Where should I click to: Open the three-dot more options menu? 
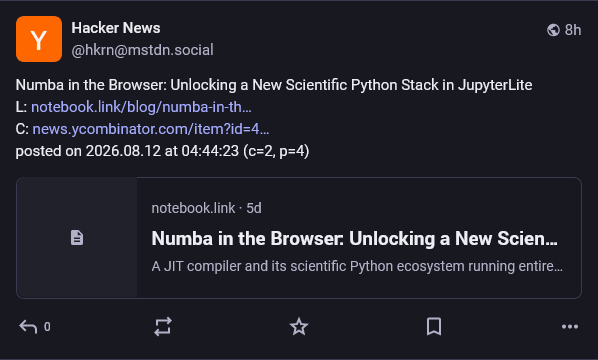tap(570, 327)
